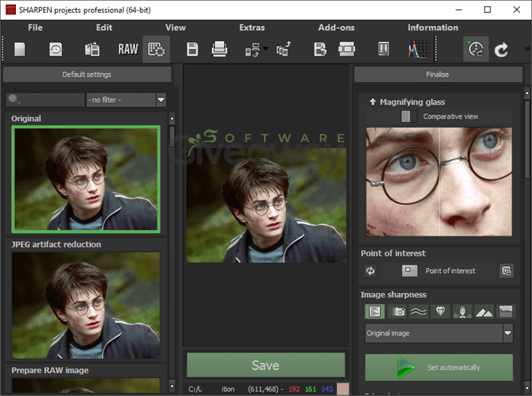Screen dimensions: 532x396
Task: Click the Default settings header button
Action: tap(87, 75)
